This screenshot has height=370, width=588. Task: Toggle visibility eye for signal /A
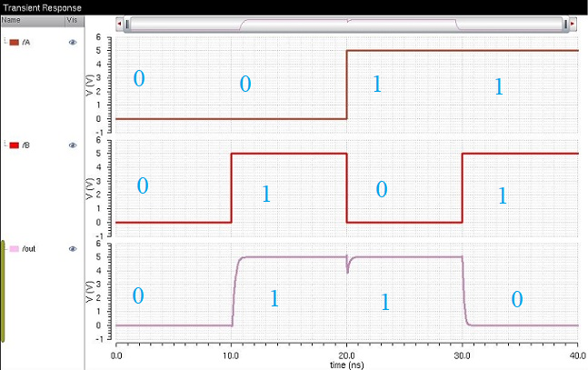pos(73,43)
